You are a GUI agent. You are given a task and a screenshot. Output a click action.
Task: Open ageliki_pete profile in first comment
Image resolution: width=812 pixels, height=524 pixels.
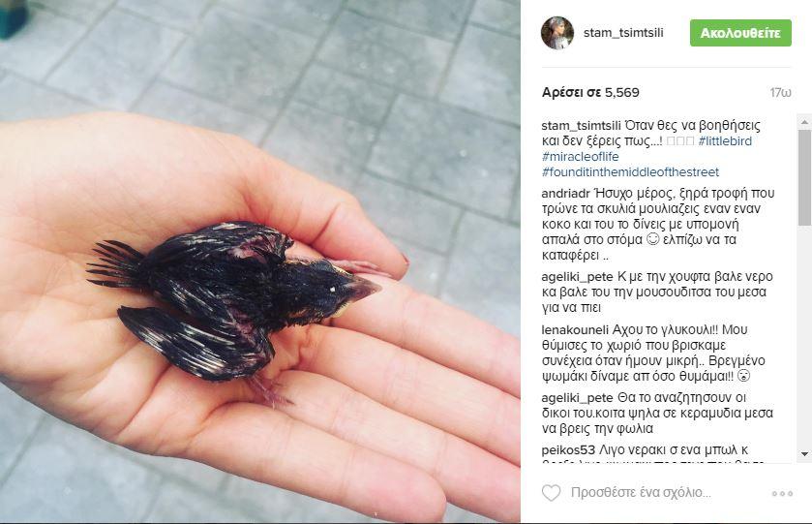click(578, 277)
